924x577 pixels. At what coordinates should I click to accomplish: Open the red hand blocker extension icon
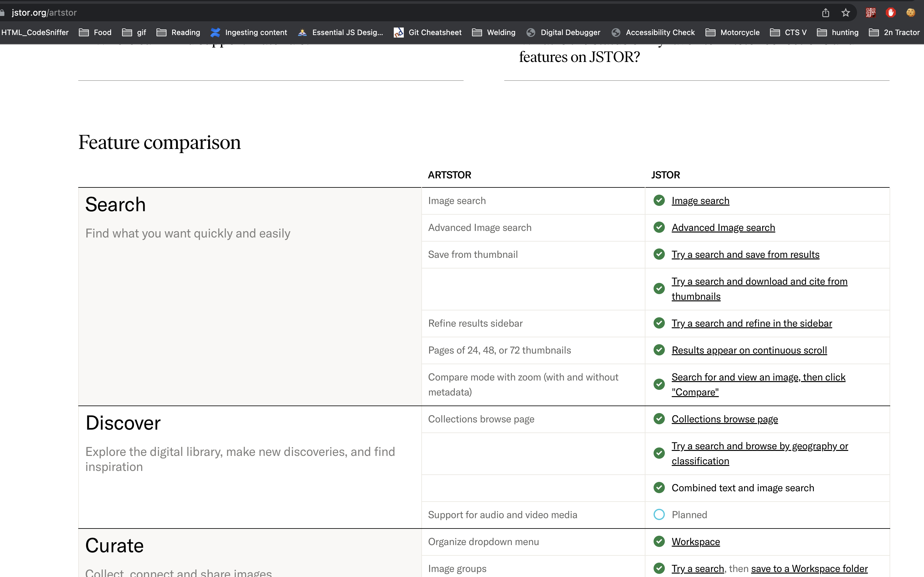tap(891, 13)
